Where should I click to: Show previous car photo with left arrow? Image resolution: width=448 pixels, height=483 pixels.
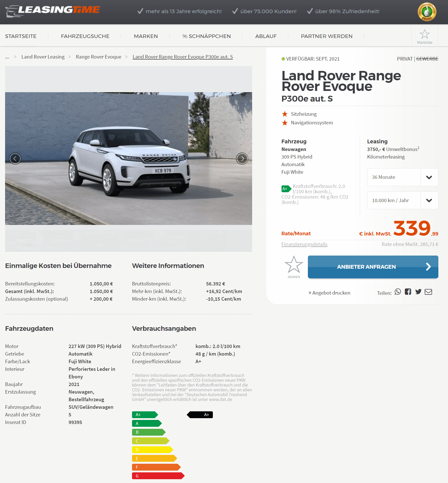pos(15,159)
